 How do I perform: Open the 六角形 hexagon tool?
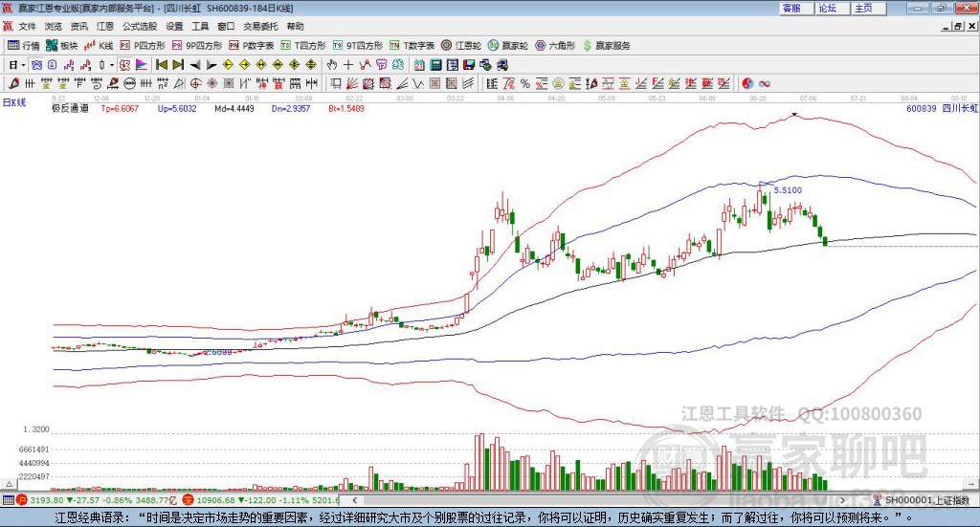point(555,46)
